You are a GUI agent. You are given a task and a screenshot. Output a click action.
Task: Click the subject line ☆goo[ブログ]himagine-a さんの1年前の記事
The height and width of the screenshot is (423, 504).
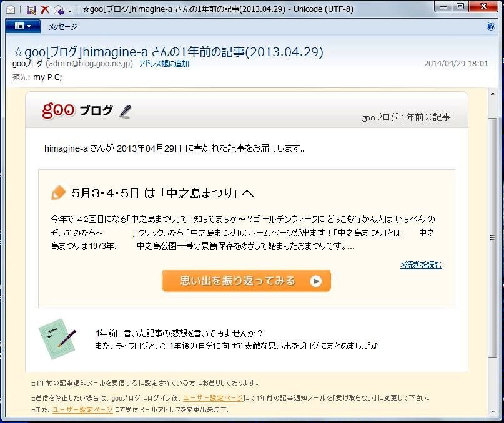(x=168, y=52)
